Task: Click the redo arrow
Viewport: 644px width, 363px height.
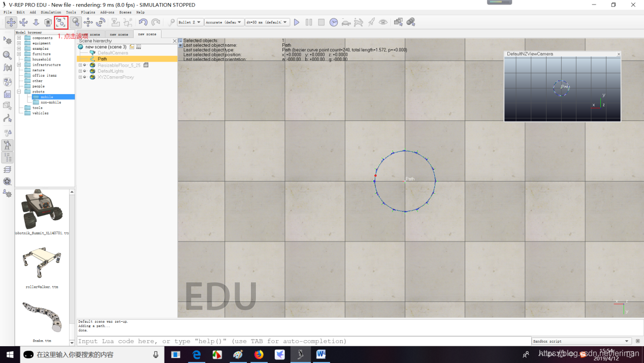Action: tap(155, 22)
